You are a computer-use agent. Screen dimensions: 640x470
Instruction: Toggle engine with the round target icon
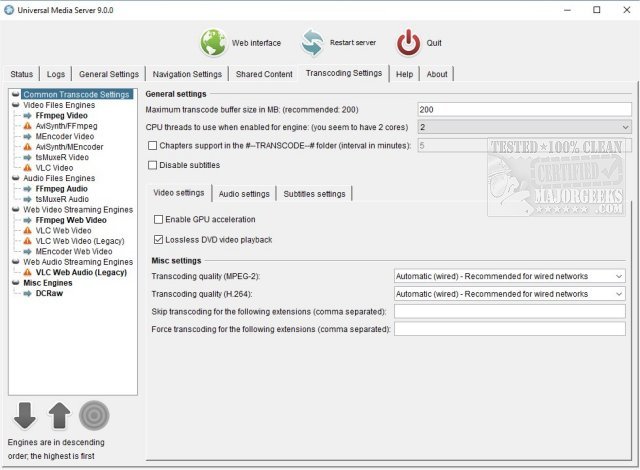tap(94, 415)
